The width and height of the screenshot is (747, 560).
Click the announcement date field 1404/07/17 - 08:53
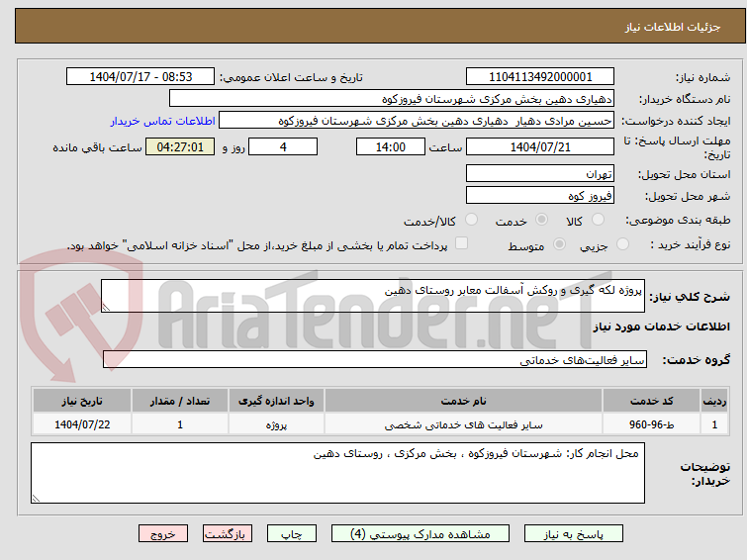[x=140, y=77]
